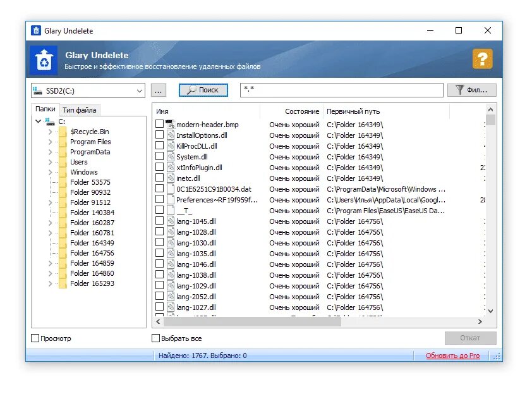The width and height of the screenshot is (532, 396).
Task: Check the box for InstallOptions.dll
Action: tap(159, 135)
